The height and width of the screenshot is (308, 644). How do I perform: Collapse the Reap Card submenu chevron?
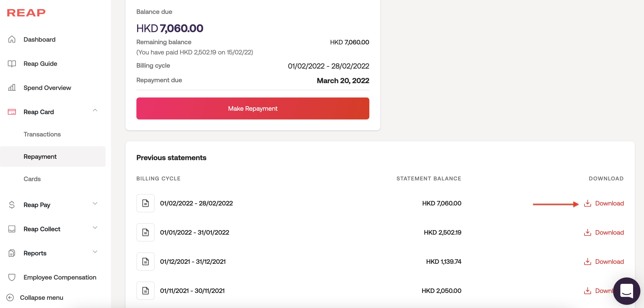coord(95,110)
